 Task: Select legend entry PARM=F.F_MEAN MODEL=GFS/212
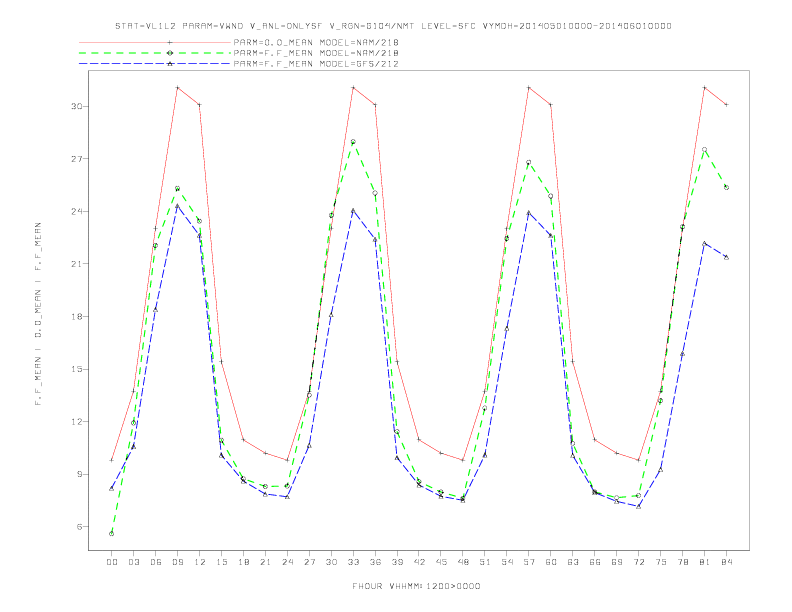click(316, 64)
